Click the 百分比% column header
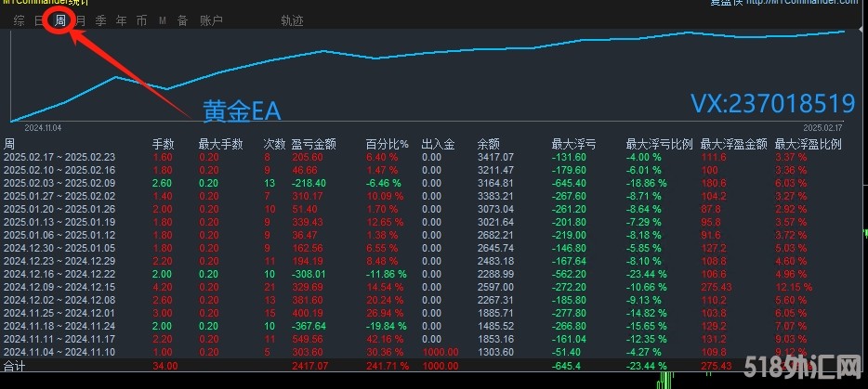Image resolution: width=868 pixels, height=389 pixels. click(387, 145)
